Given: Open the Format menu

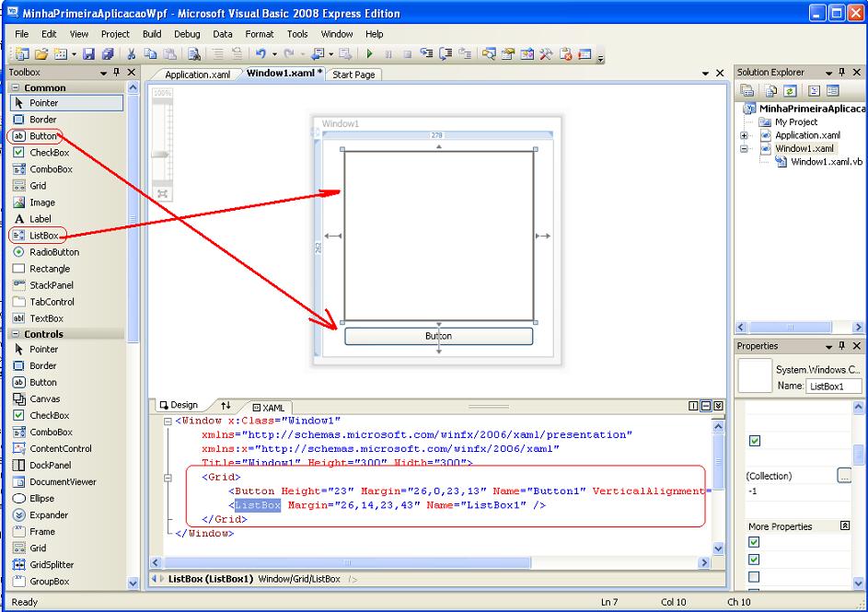Looking at the screenshot, I should click(260, 34).
